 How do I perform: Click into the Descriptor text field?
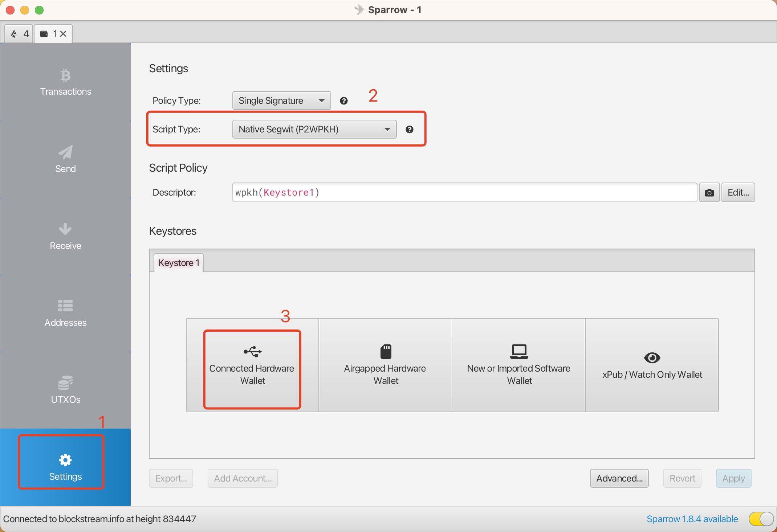coord(464,193)
